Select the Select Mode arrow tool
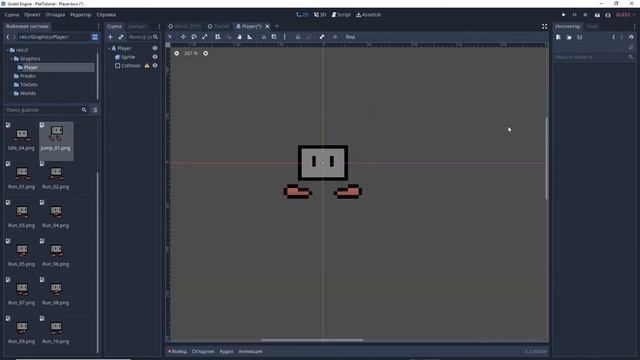The image size is (640, 360). click(170, 37)
